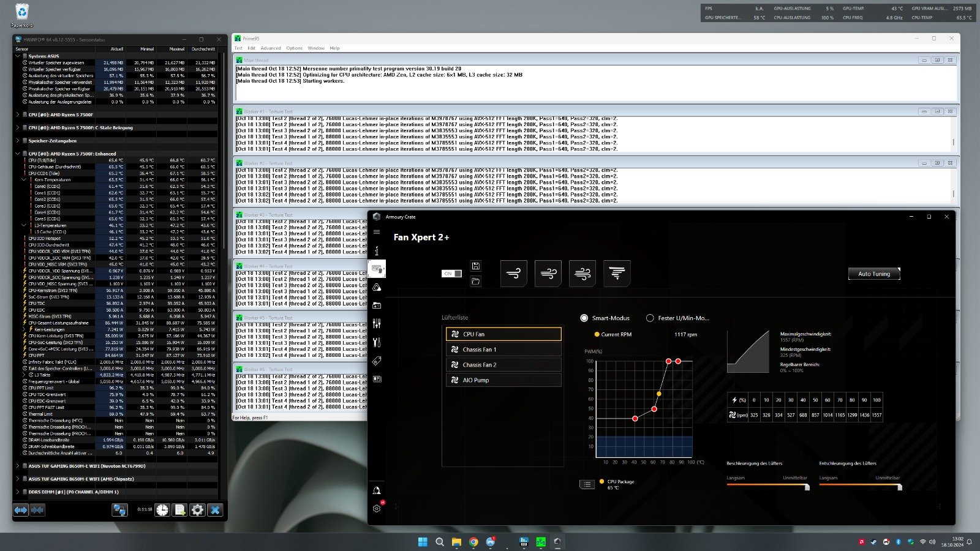Viewport: 980px width, 551px height.
Task: Click the Durchschnitt column header in HWiNFO
Action: click(x=203, y=49)
